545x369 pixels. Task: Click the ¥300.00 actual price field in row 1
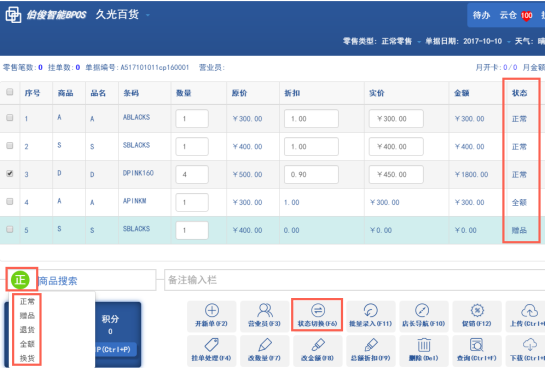396,118
